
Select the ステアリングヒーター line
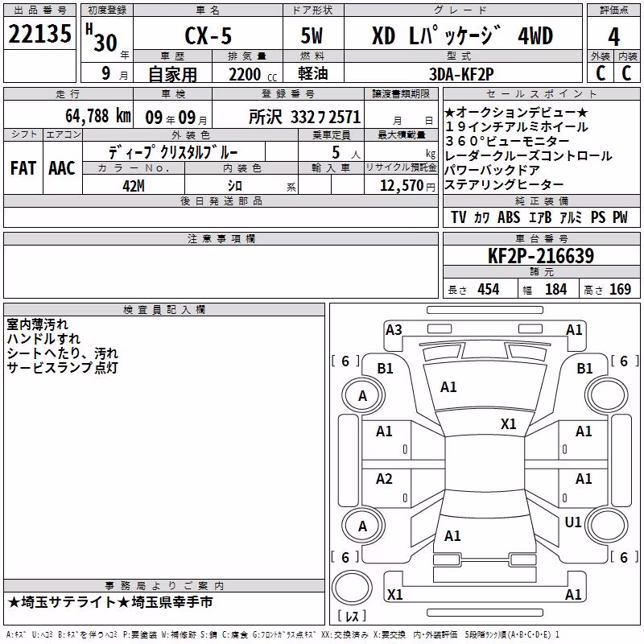pyautogui.click(x=504, y=184)
